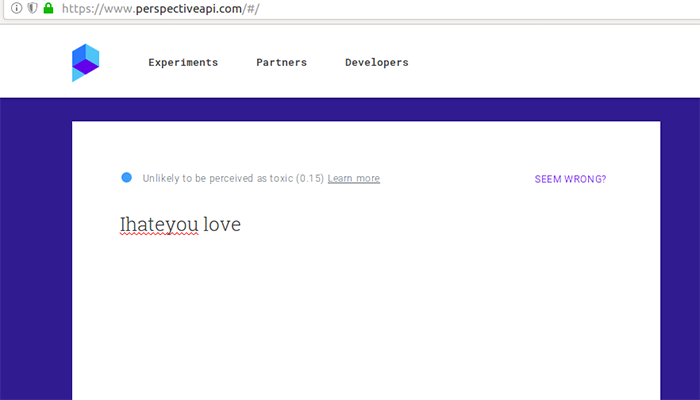This screenshot has width=700, height=400.
Task: Open the Experiments menu item
Action: pos(183,63)
